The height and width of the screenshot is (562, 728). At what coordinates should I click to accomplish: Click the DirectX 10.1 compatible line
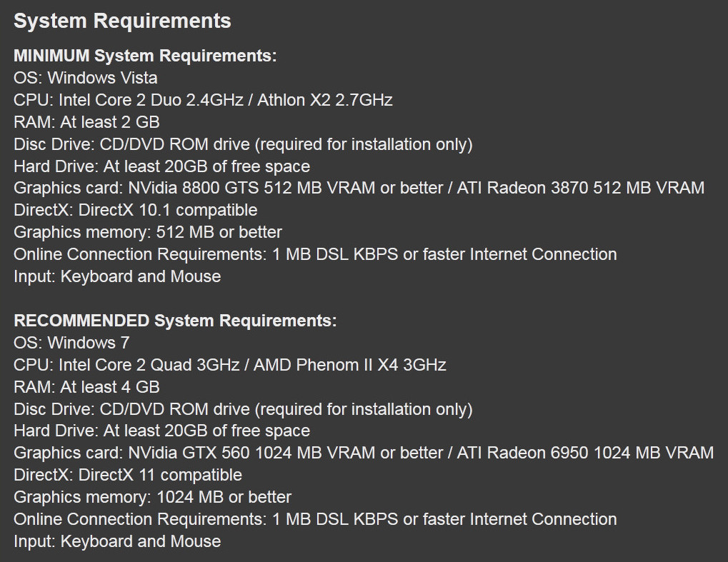pos(136,210)
